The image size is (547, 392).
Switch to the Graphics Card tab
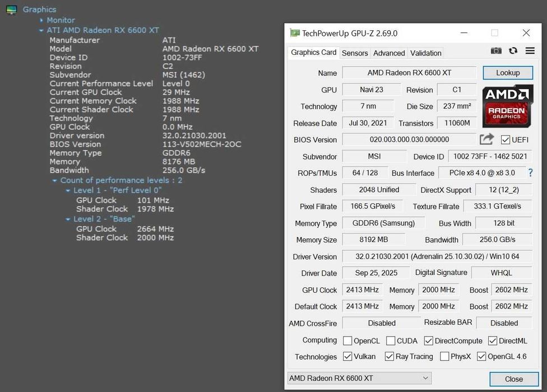point(314,52)
